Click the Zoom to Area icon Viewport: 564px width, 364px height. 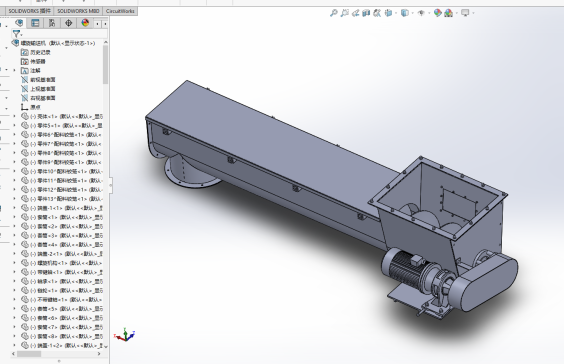(x=345, y=13)
